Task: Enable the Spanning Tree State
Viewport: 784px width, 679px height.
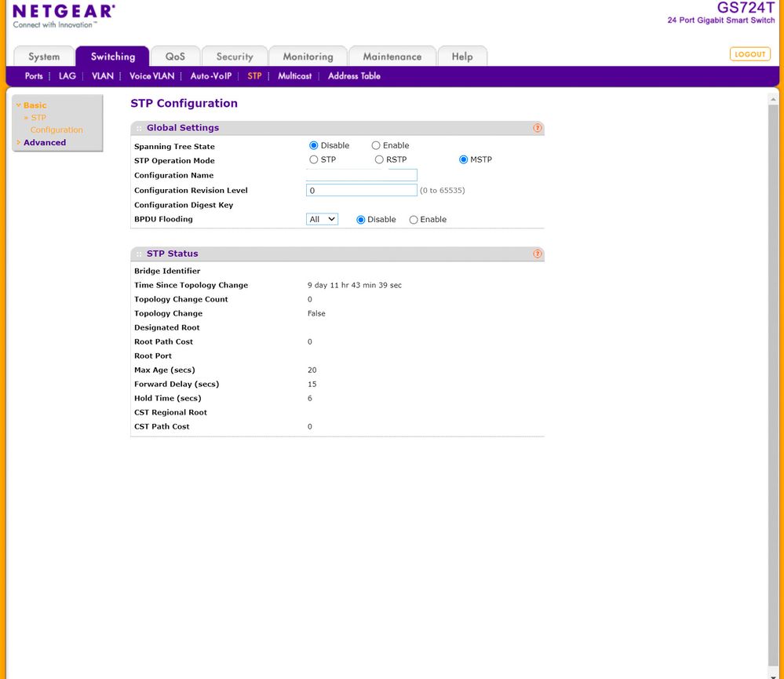Action: [376, 145]
